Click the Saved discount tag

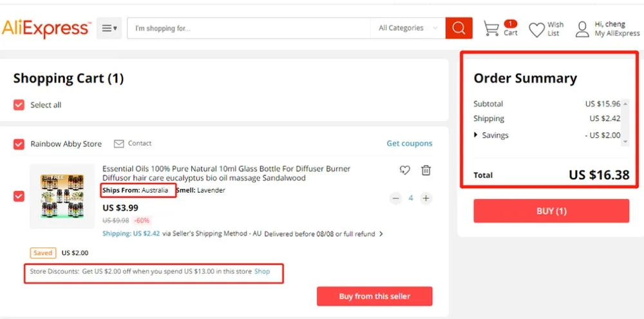43,253
